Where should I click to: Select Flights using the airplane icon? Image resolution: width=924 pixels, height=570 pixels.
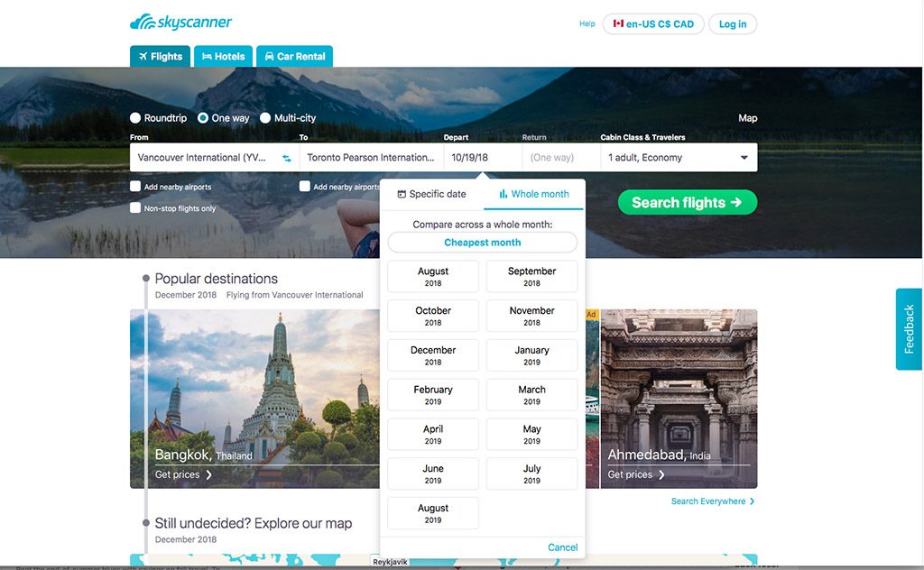click(x=143, y=56)
